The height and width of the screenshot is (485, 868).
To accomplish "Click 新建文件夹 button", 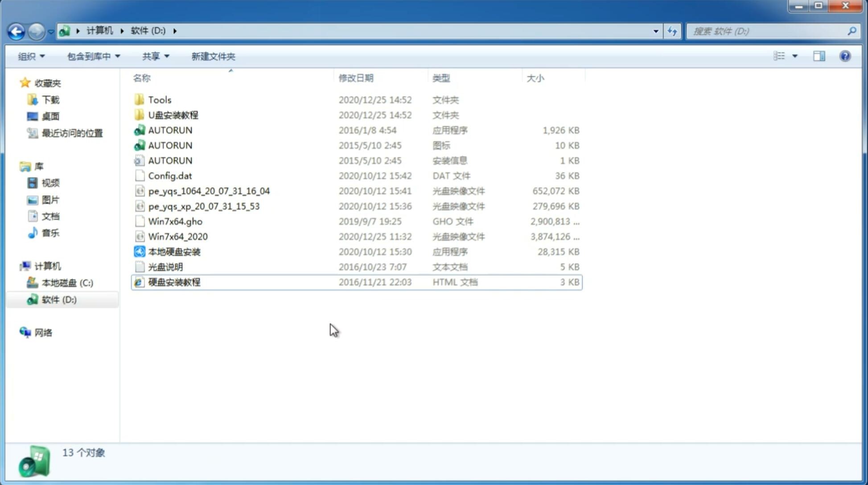I will tap(213, 56).
